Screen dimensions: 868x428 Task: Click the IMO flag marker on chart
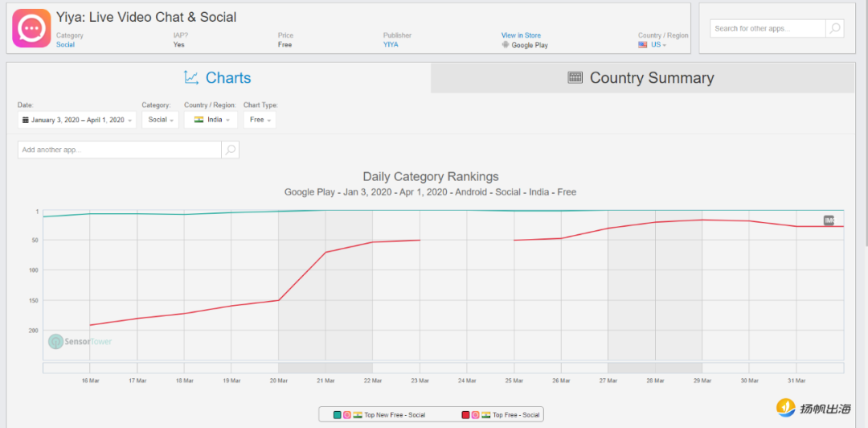829,220
